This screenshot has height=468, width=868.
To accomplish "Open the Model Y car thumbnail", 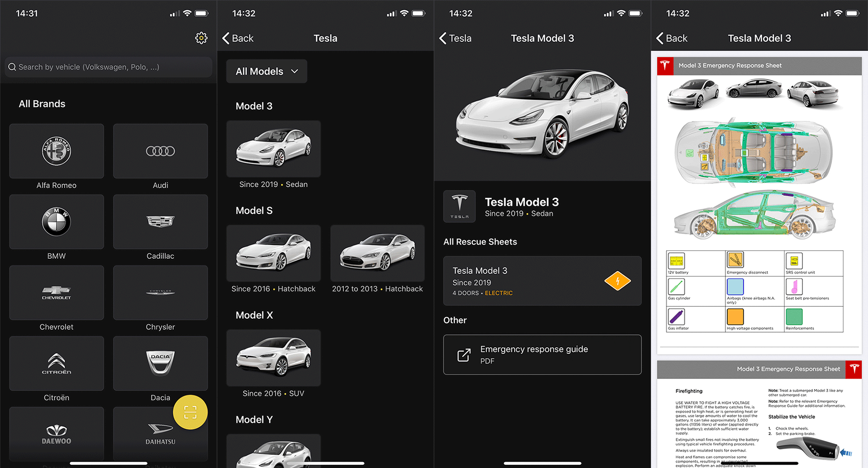I will pos(274,451).
